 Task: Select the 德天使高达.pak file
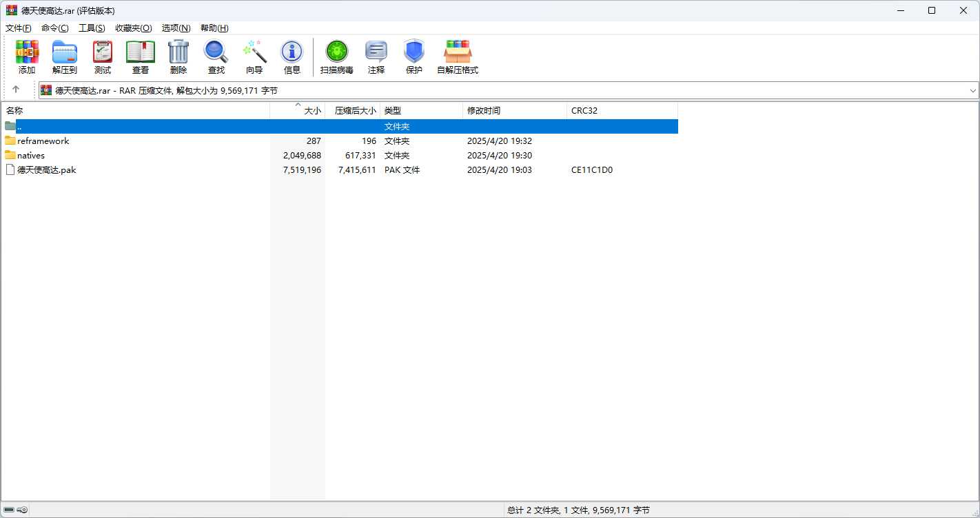(46, 170)
